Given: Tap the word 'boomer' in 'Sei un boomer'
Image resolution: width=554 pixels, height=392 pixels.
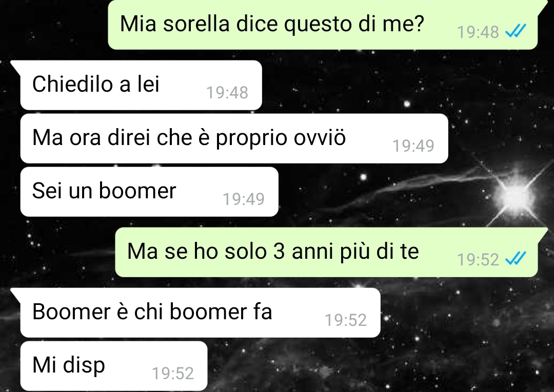Looking at the screenshot, I should tap(137, 191).
